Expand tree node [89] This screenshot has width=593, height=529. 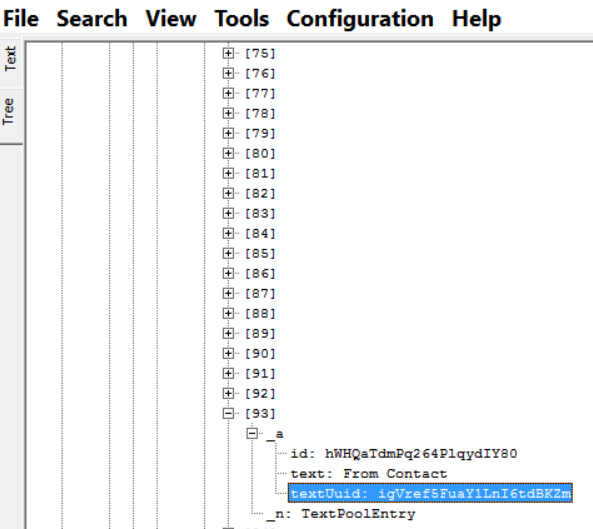pyautogui.click(x=228, y=333)
